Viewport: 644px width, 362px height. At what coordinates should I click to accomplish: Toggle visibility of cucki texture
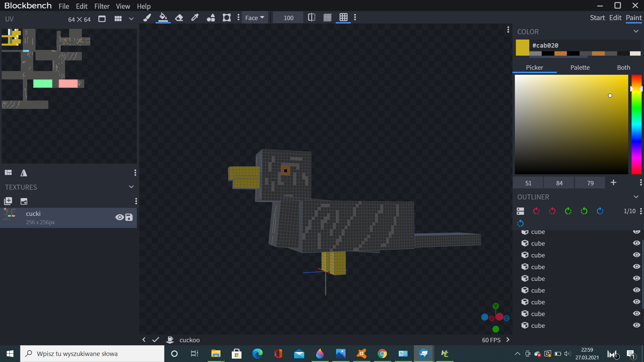pos(119,217)
